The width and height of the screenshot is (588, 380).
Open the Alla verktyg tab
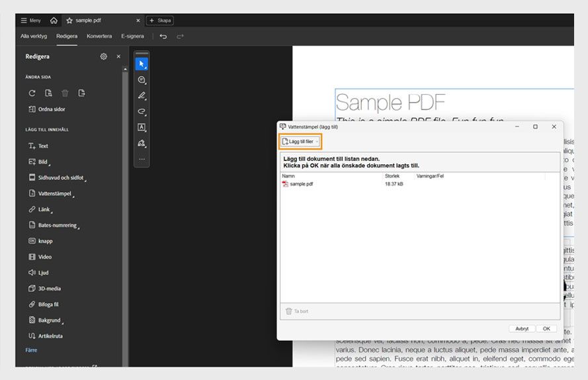pyautogui.click(x=34, y=36)
